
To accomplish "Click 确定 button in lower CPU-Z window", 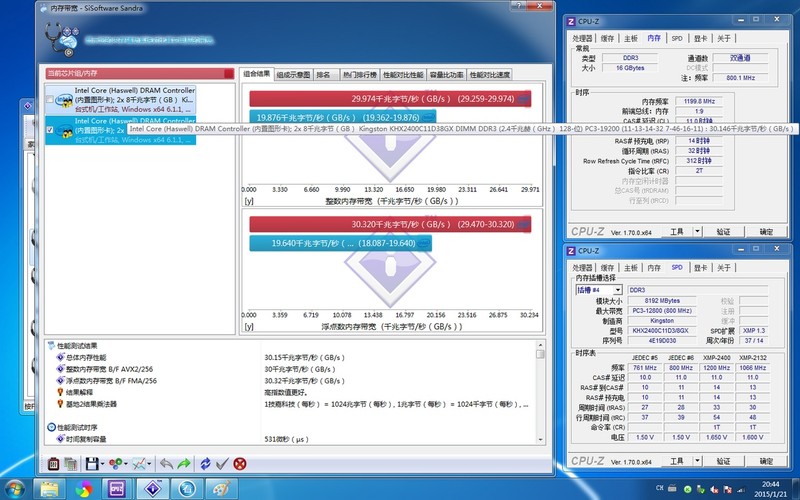I will pyautogui.click(x=766, y=461).
